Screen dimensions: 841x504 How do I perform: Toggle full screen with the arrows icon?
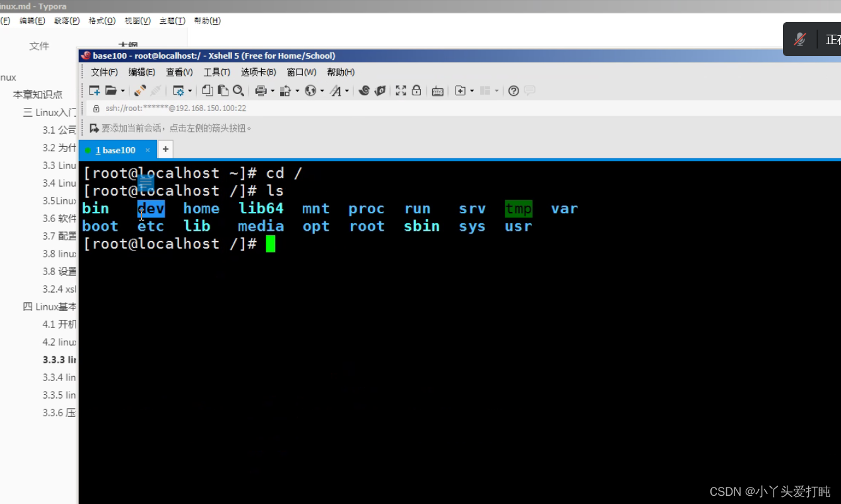[401, 91]
